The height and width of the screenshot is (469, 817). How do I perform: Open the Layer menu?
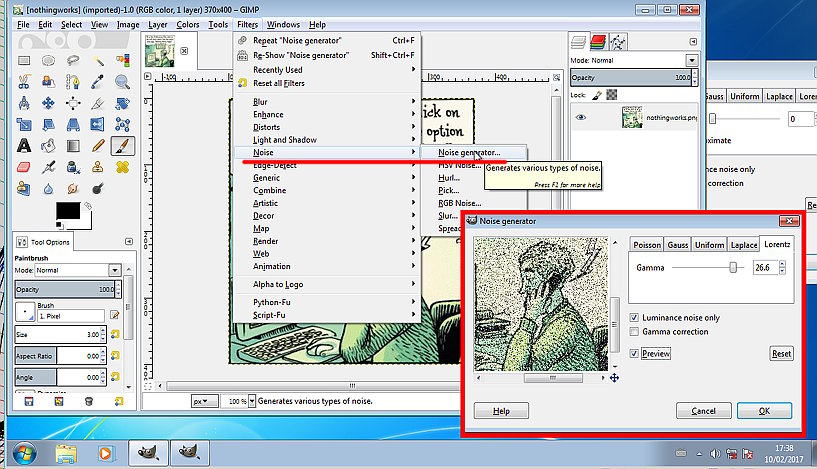pos(157,24)
